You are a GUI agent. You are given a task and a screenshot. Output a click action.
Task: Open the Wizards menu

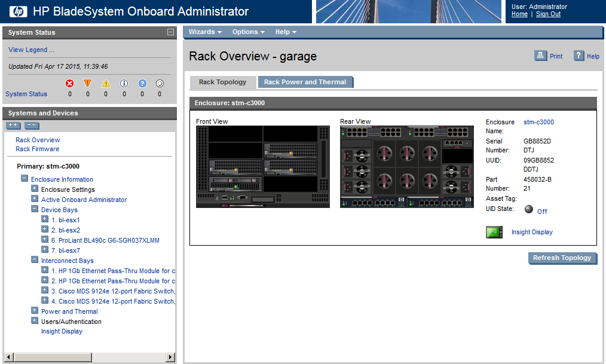pos(205,32)
